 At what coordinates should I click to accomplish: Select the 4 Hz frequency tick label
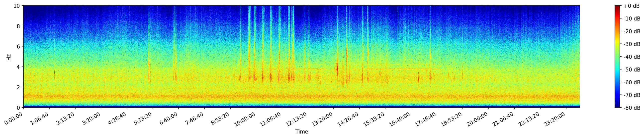(x=19, y=67)
